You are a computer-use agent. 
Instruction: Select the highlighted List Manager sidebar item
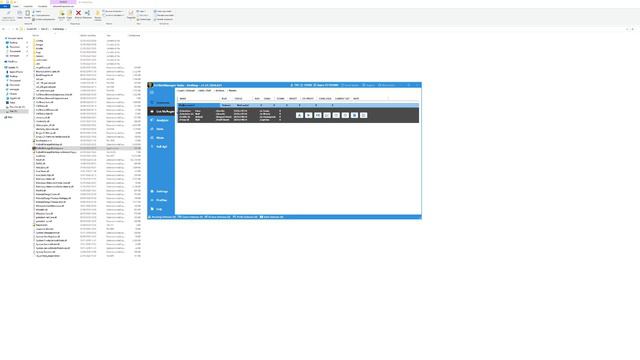click(161, 111)
